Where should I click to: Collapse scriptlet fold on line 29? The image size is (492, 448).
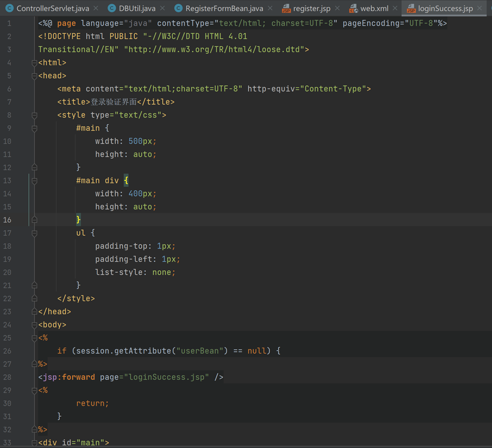coord(34,391)
